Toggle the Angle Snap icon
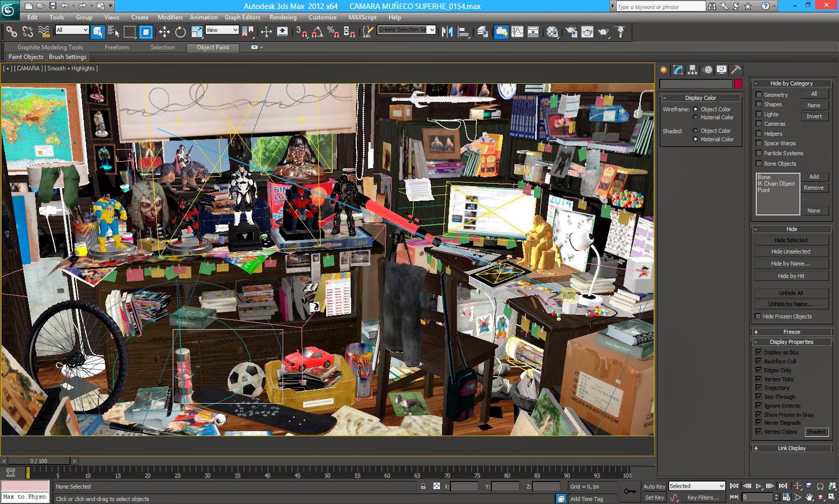839x504 pixels. [317, 32]
